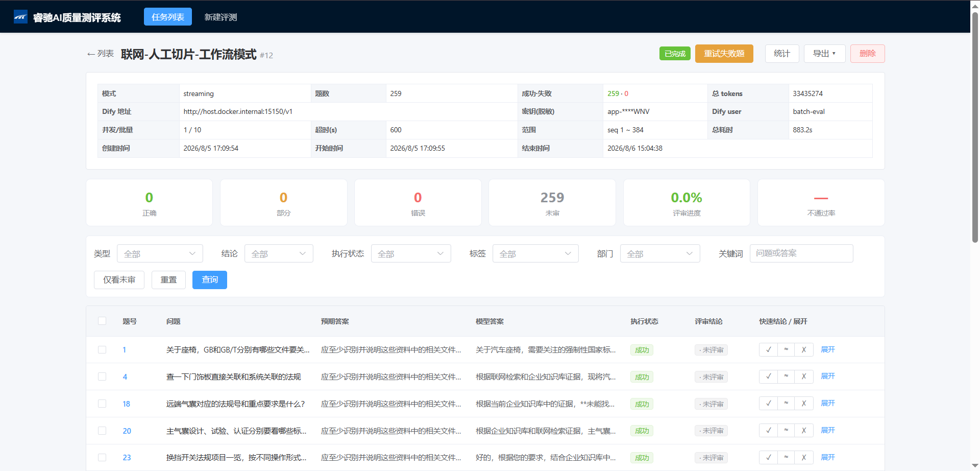Open the 类型 filter dropdown
The width and height of the screenshot is (980, 471).
click(160, 253)
